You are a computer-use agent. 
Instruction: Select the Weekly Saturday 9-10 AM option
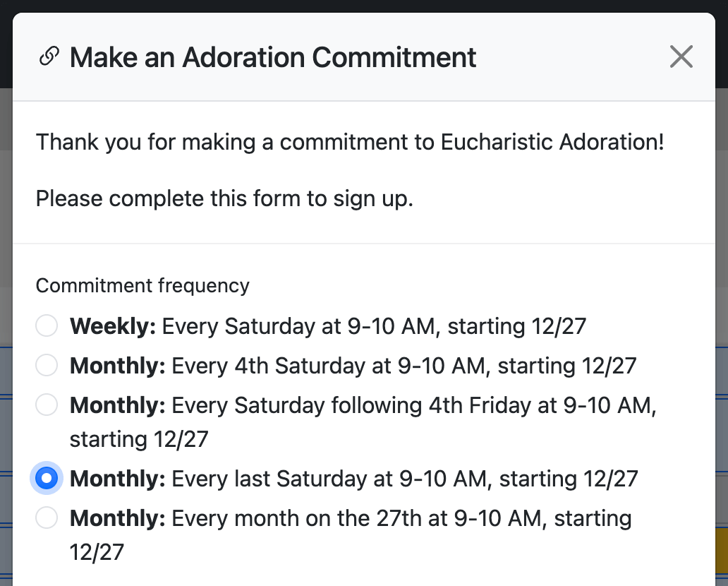coord(46,326)
